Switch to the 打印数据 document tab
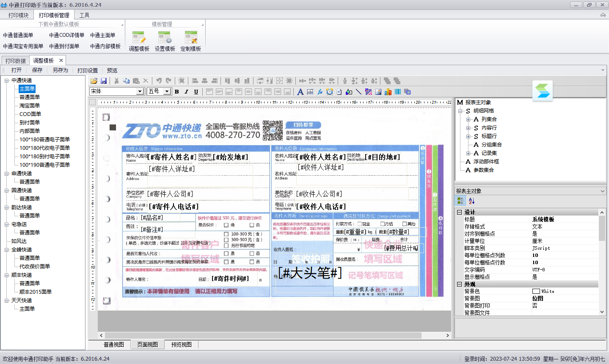The width and height of the screenshot is (609, 364). [16, 61]
